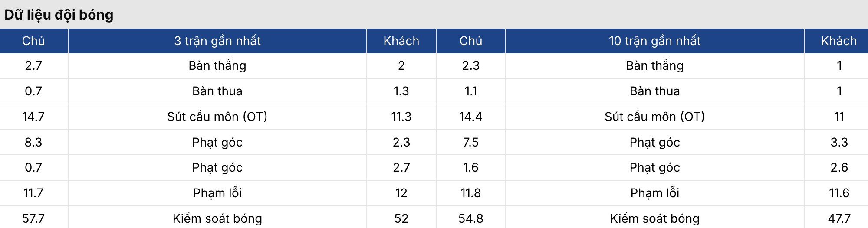Click the rightmost "Khách" column header

pyautogui.click(x=838, y=41)
